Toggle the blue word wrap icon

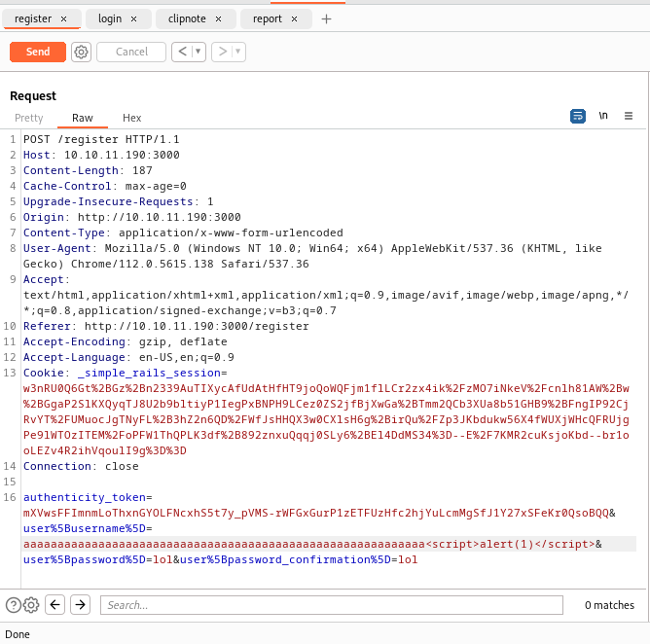[578, 116]
